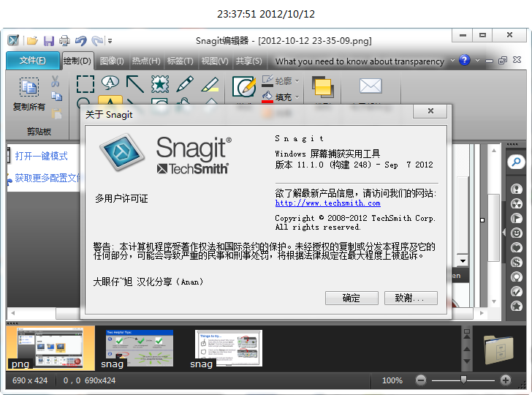Click the Snagit application icon in title bar
Screen dimensions: 532x395
tap(13, 40)
